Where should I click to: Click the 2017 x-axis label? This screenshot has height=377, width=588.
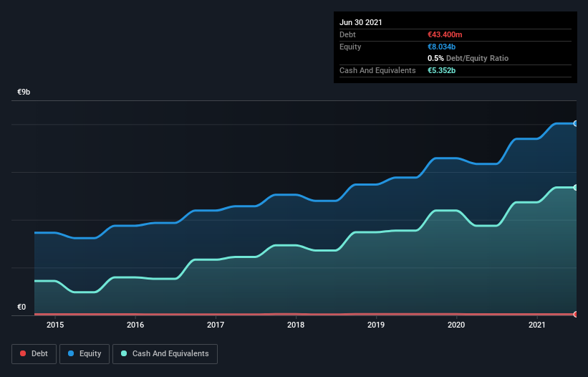[216, 325]
